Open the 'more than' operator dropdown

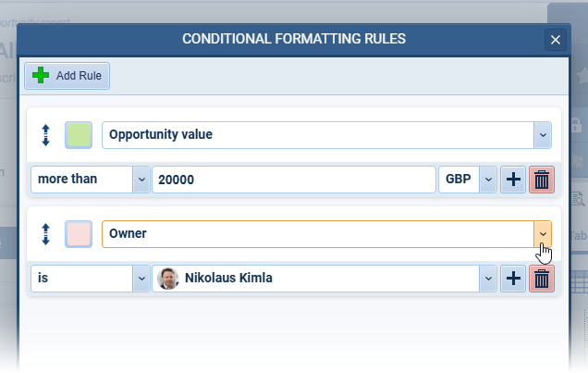[x=141, y=180]
